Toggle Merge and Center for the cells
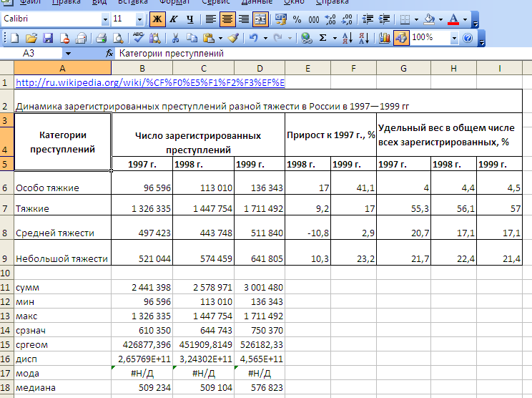 pos(260,19)
